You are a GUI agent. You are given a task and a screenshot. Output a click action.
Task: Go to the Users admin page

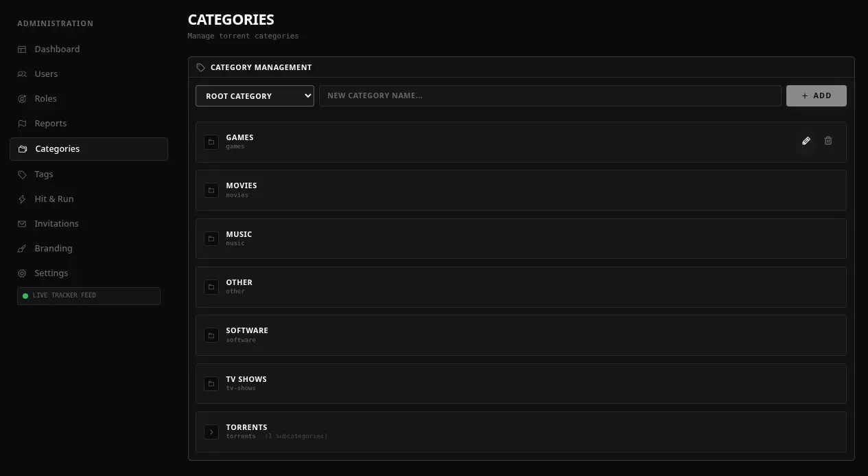pyautogui.click(x=46, y=74)
